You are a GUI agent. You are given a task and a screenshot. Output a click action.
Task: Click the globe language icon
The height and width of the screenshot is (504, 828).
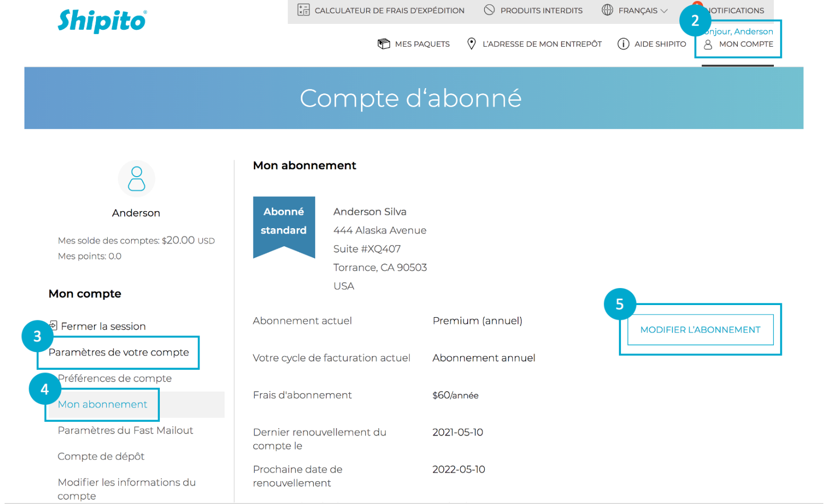(x=607, y=10)
